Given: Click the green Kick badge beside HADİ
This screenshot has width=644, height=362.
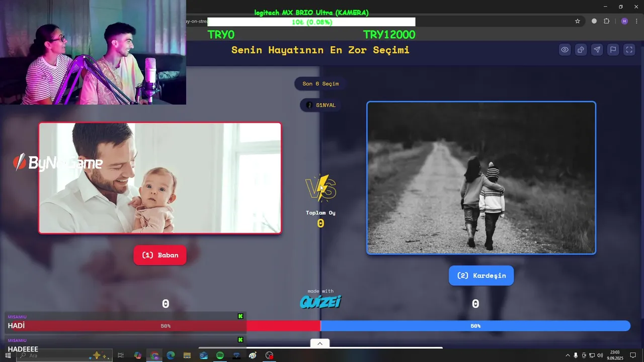Looking at the screenshot, I should [x=240, y=316].
